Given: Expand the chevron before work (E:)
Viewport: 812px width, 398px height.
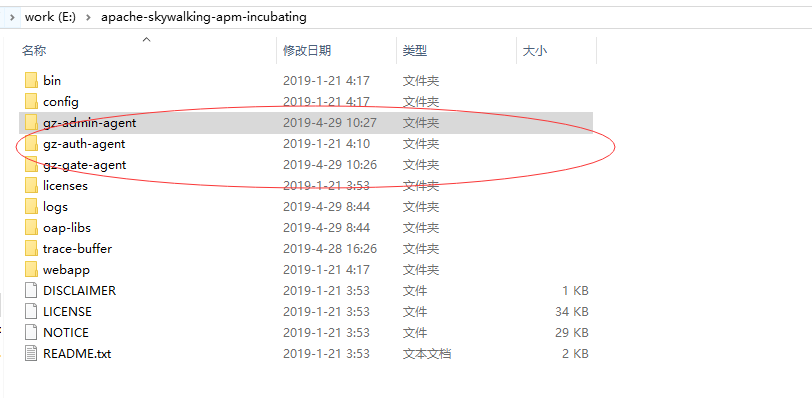Looking at the screenshot, I should 12,17.
